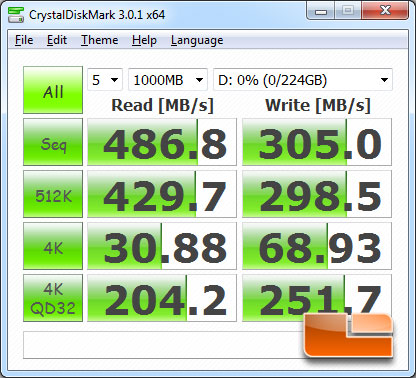This screenshot has width=416, height=378.
Task: Close the CrystalDiskMark window
Action: pyautogui.click(x=385, y=11)
